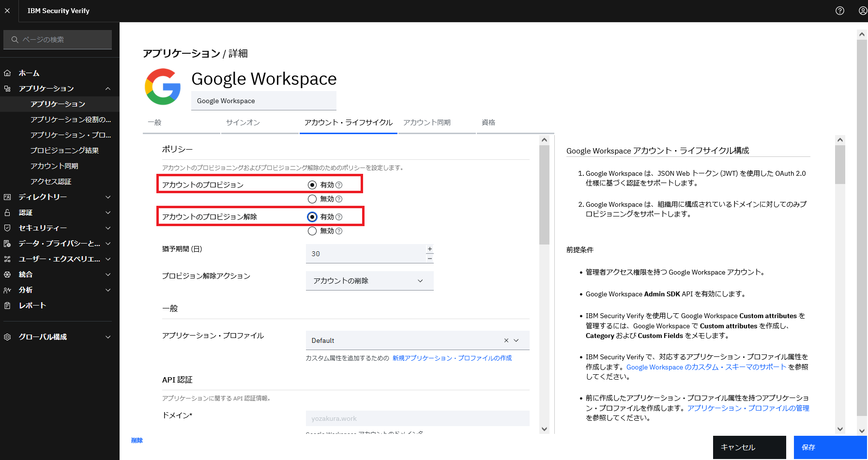Click the グローバル構成 gear icon
Image resolution: width=868 pixels, height=460 pixels.
click(x=7, y=337)
